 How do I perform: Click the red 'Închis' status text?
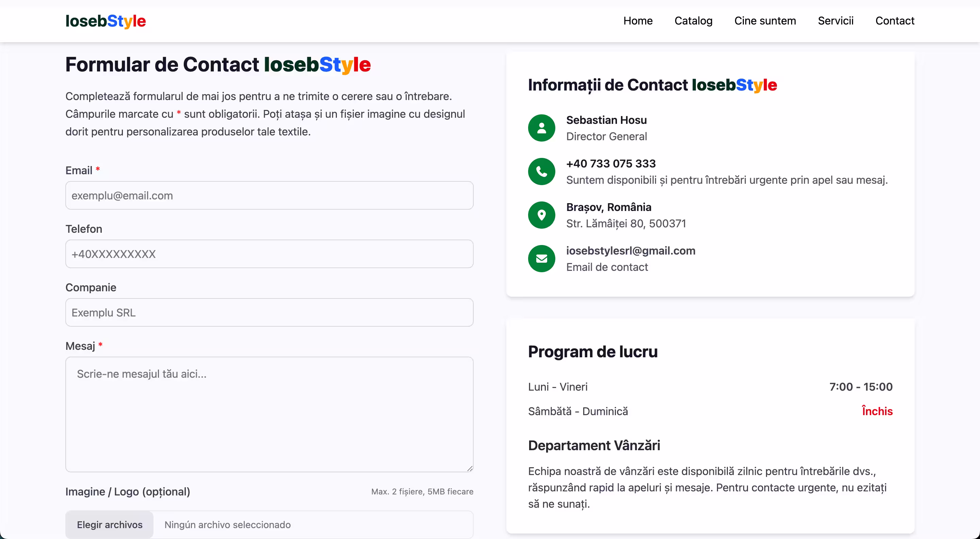click(x=877, y=411)
